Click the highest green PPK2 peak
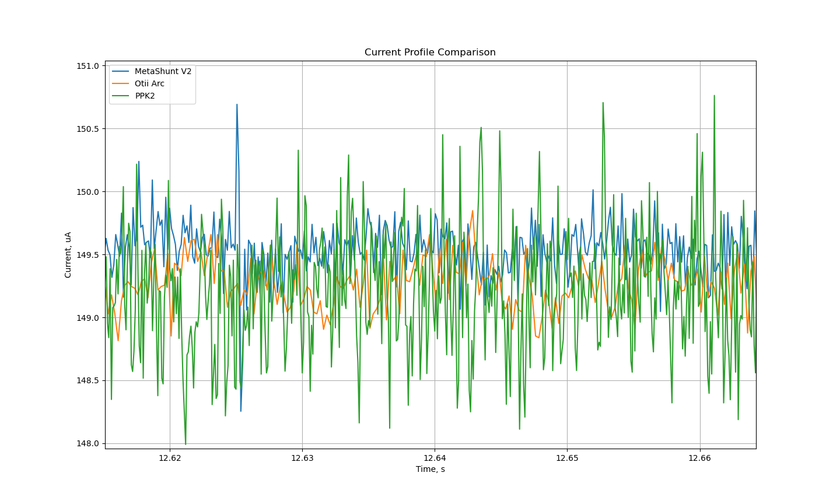The width and height of the screenshot is (840, 504). 714,96
